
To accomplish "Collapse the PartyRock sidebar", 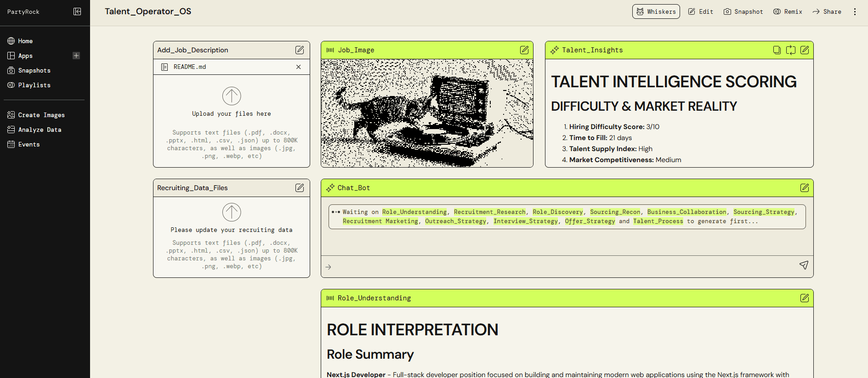I will pyautogui.click(x=77, y=11).
